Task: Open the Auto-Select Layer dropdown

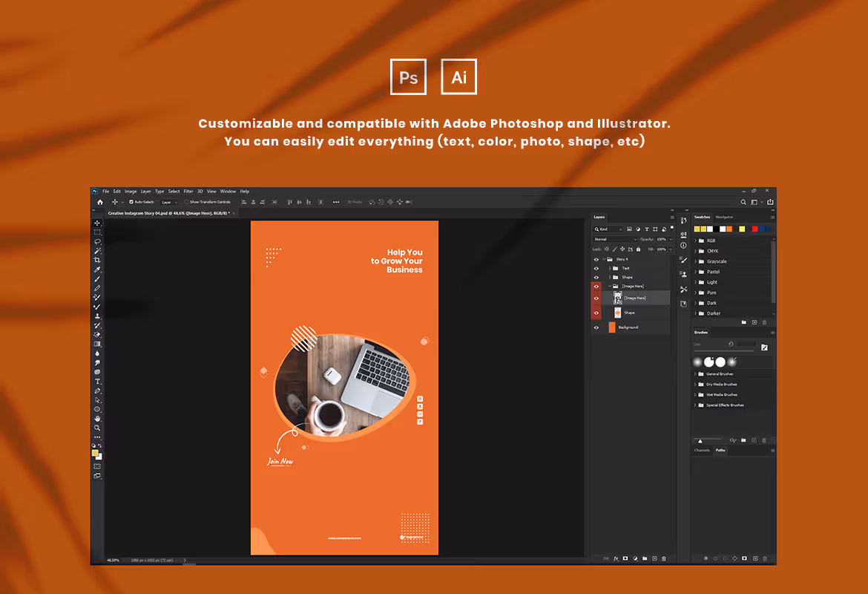Action: [169, 202]
